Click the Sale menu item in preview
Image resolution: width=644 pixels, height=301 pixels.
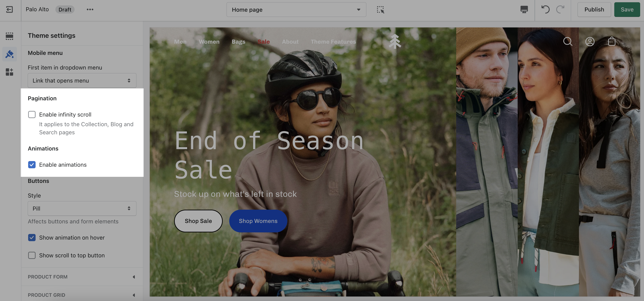click(263, 42)
